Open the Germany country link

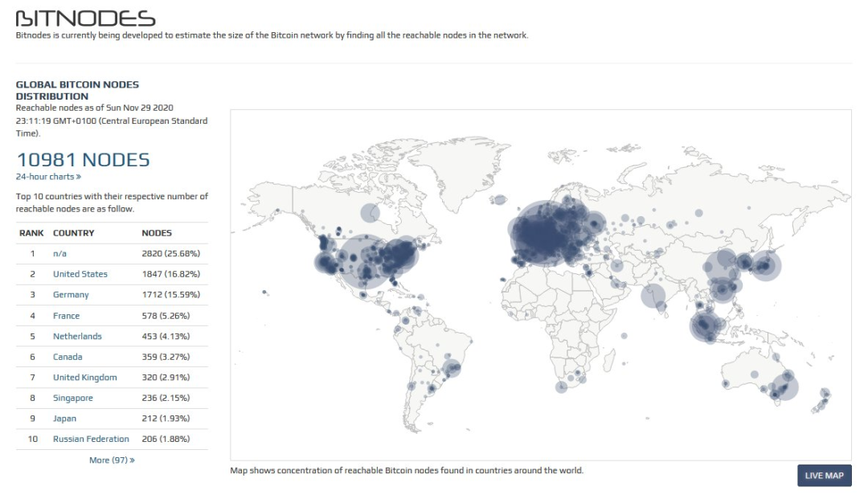[71, 294]
